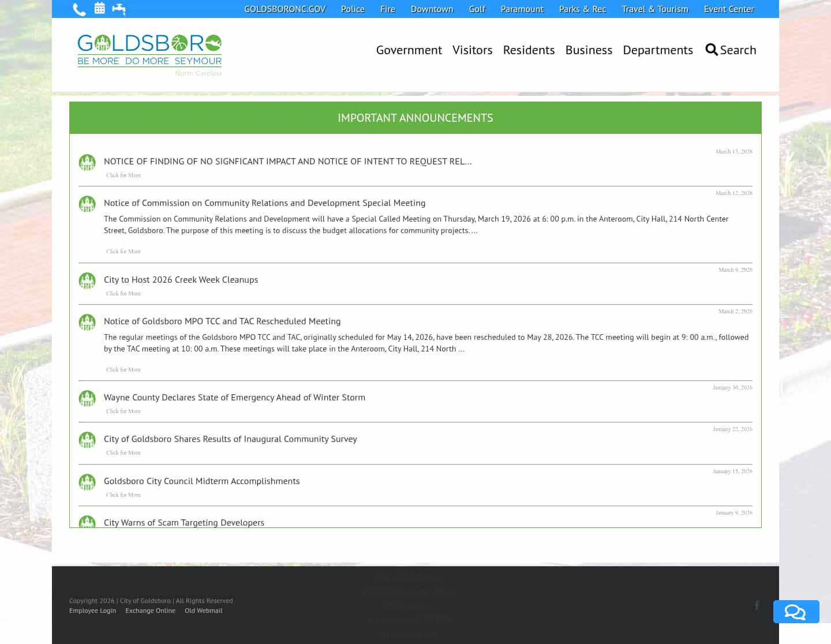
Task: Open the chat bubbles widget
Action: click(796, 612)
